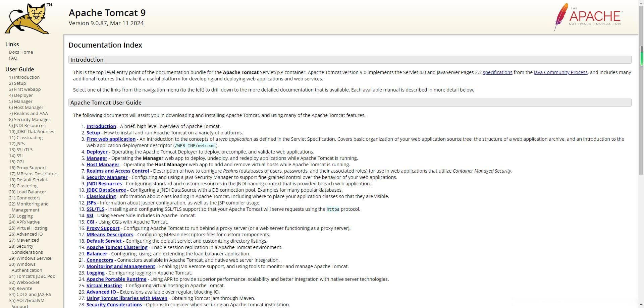The width and height of the screenshot is (644, 308).
Task: Open the Setup link in numbered list
Action: tap(93, 133)
